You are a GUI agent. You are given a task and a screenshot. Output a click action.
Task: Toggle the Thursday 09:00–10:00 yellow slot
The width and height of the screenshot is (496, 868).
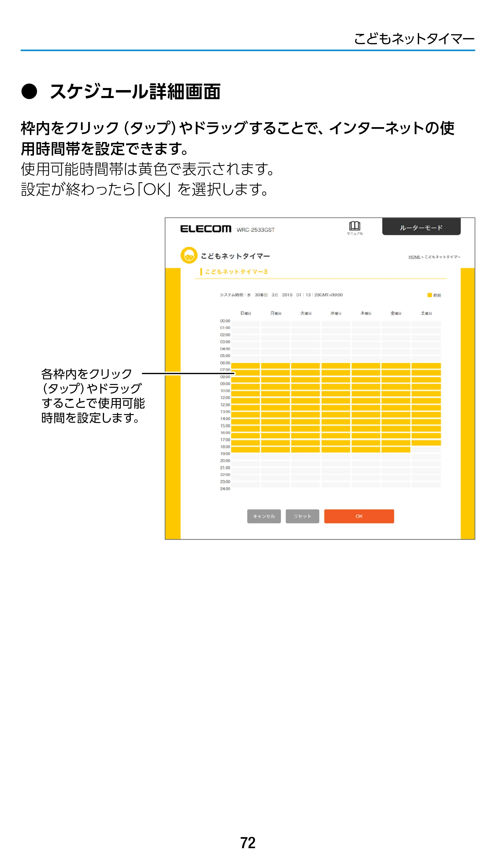366,387
